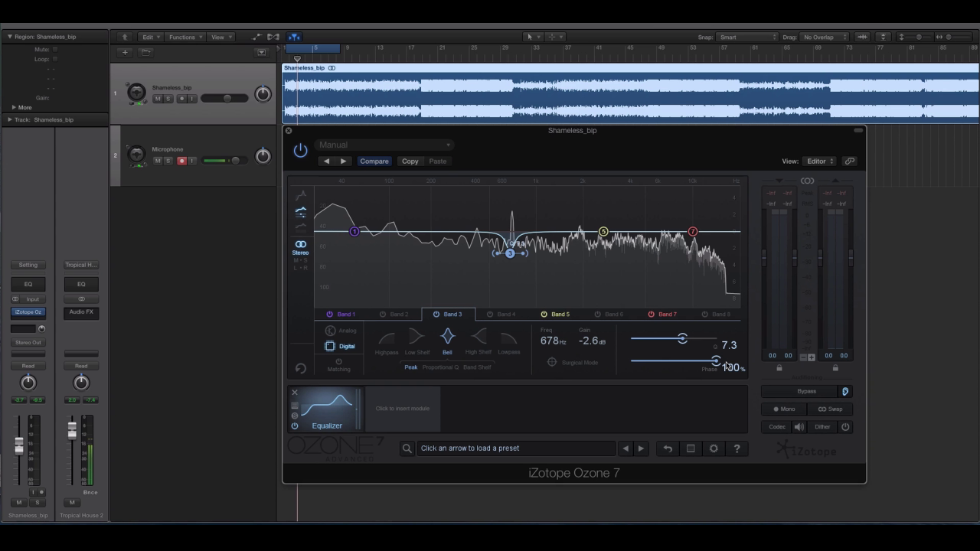Image resolution: width=980 pixels, height=551 pixels.
Task: Click the Swap button
Action: [x=830, y=409]
